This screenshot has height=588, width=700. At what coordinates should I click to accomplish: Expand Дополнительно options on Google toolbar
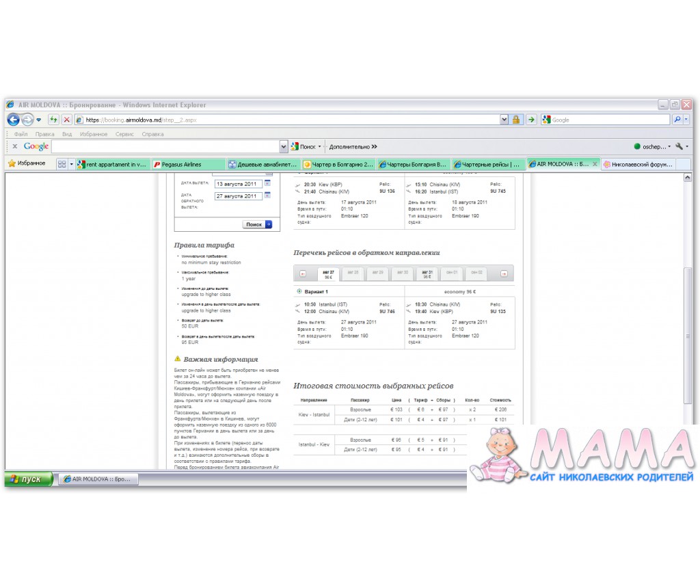click(353, 146)
